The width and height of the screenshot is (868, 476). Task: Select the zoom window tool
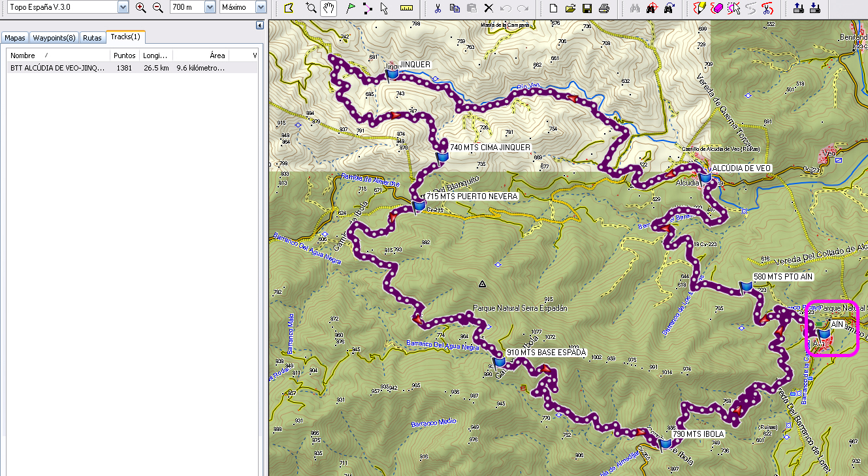(x=310, y=8)
